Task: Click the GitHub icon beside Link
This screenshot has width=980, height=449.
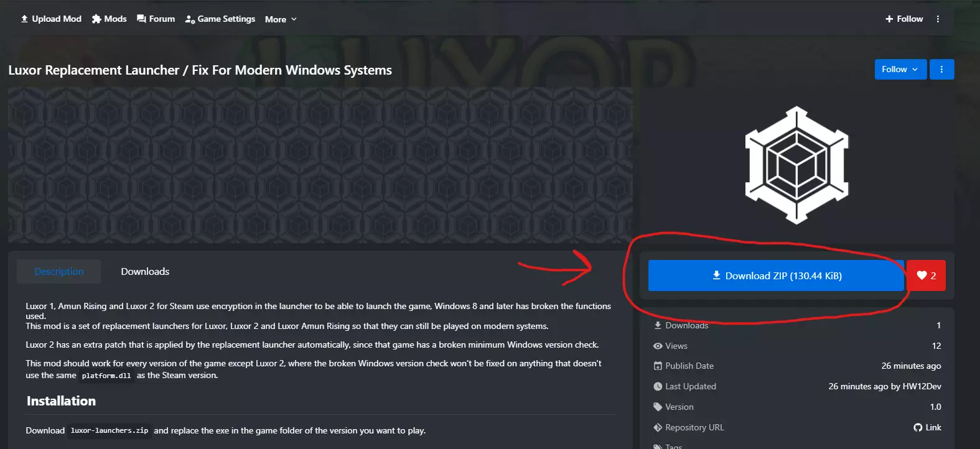Action: tap(918, 427)
